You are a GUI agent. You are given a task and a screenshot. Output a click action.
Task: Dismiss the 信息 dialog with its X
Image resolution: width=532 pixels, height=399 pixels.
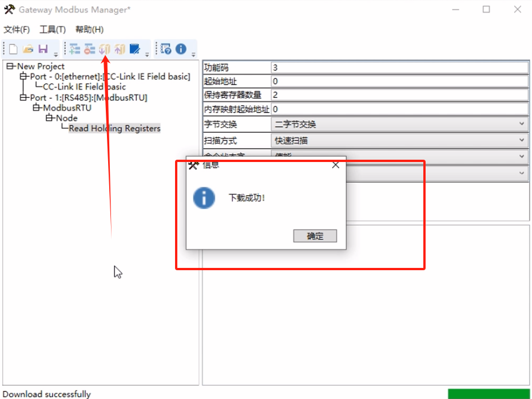[x=335, y=165]
